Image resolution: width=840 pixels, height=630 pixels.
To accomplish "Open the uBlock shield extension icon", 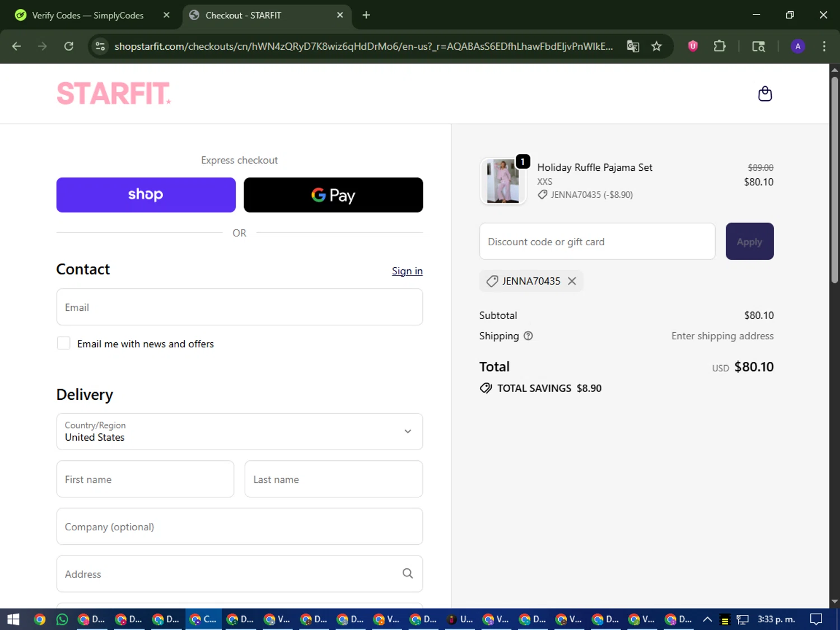I will (693, 46).
